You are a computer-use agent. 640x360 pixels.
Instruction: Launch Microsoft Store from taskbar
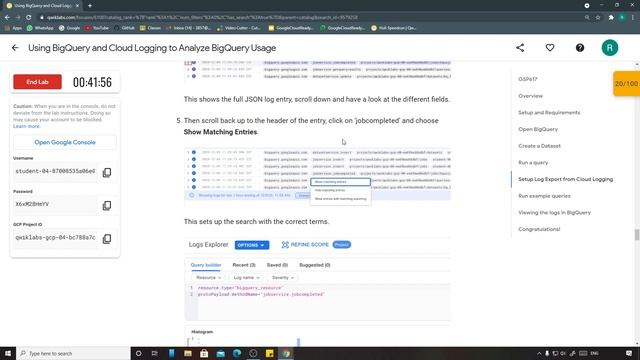(x=204, y=353)
